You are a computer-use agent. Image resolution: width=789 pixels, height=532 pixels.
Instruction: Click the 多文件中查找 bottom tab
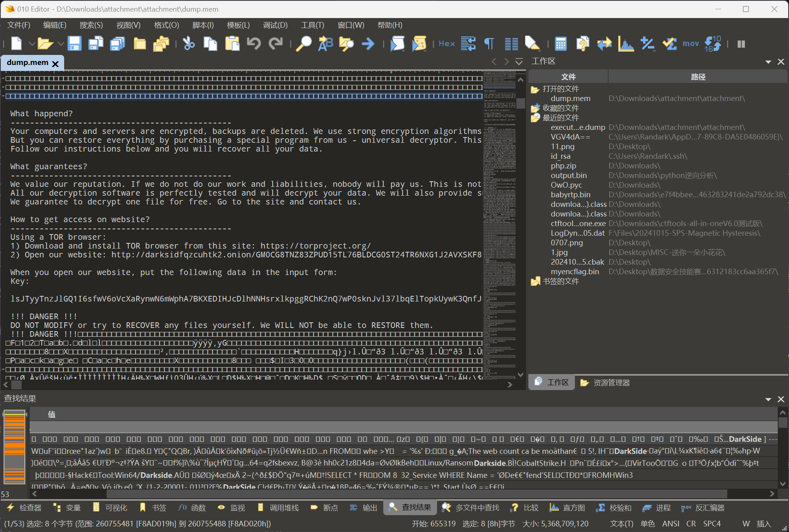coord(470,508)
